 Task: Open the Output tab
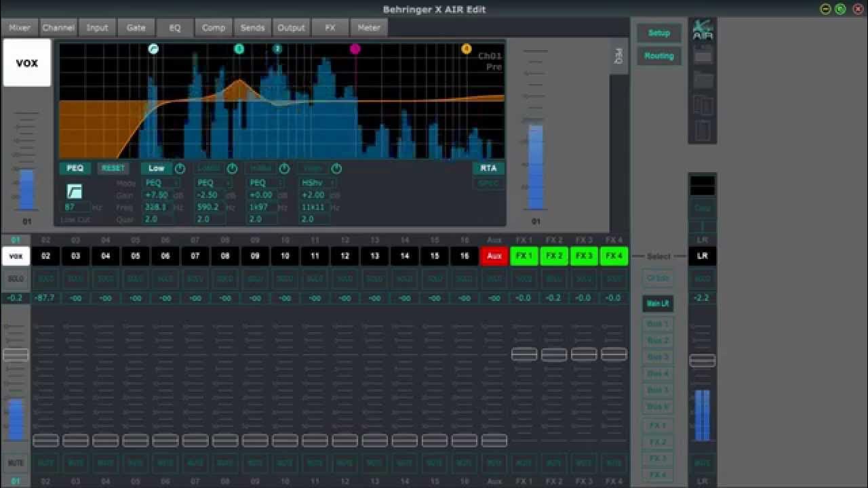click(291, 28)
